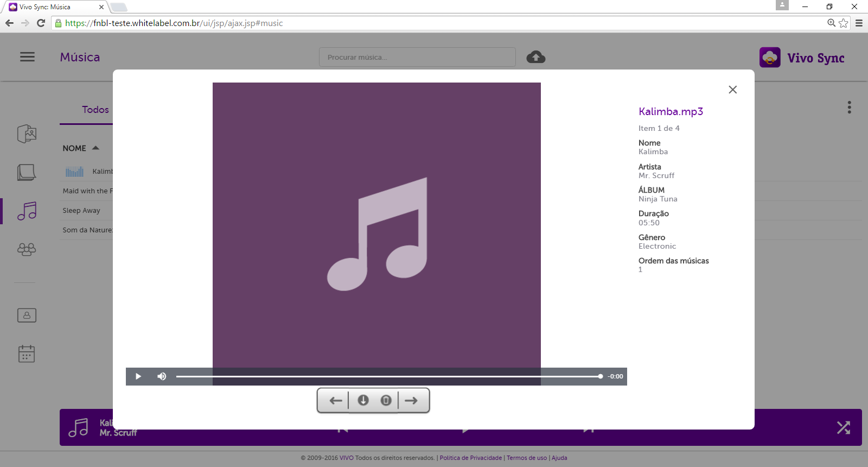
Task: Click the Procurar música search field
Action: coord(417,57)
